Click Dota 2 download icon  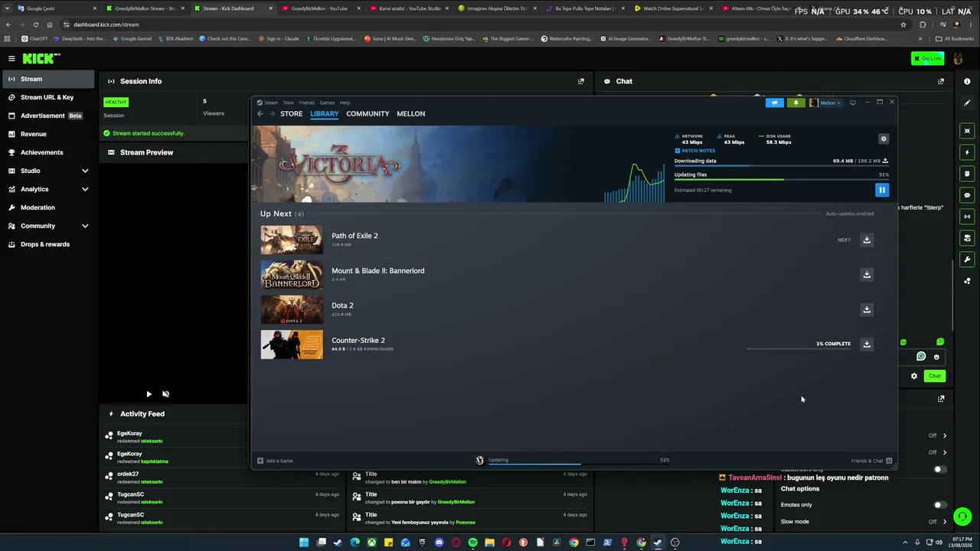pyautogui.click(x=867, y=309)
